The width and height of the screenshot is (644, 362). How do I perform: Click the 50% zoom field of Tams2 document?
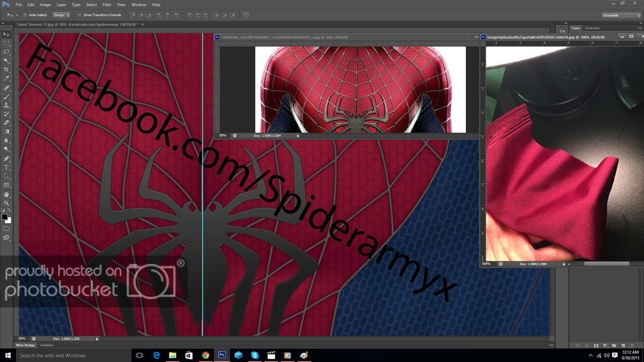coord(22,339)
